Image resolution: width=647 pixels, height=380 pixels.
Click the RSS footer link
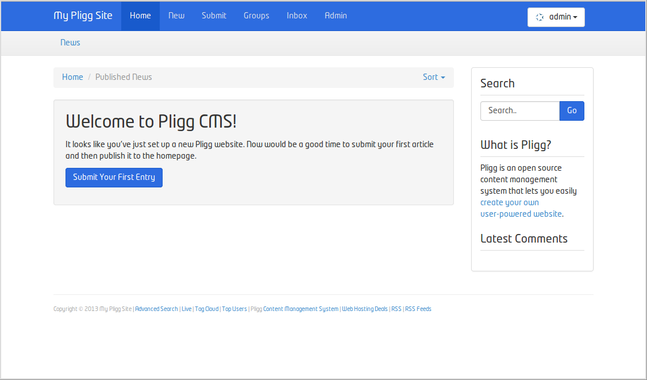(x=396, y=309)
